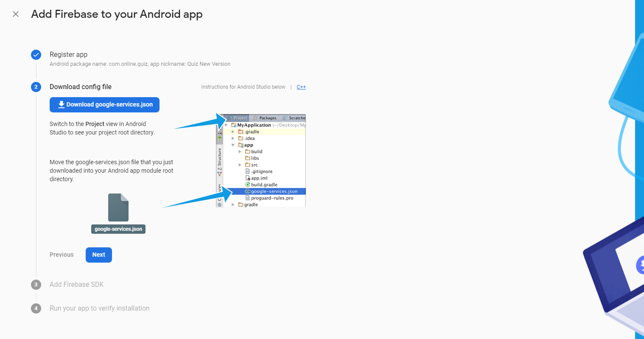Viewport: 644px width, 339px height.
Task: Open the C++ instructions link
Action: [x=301, y=87]
